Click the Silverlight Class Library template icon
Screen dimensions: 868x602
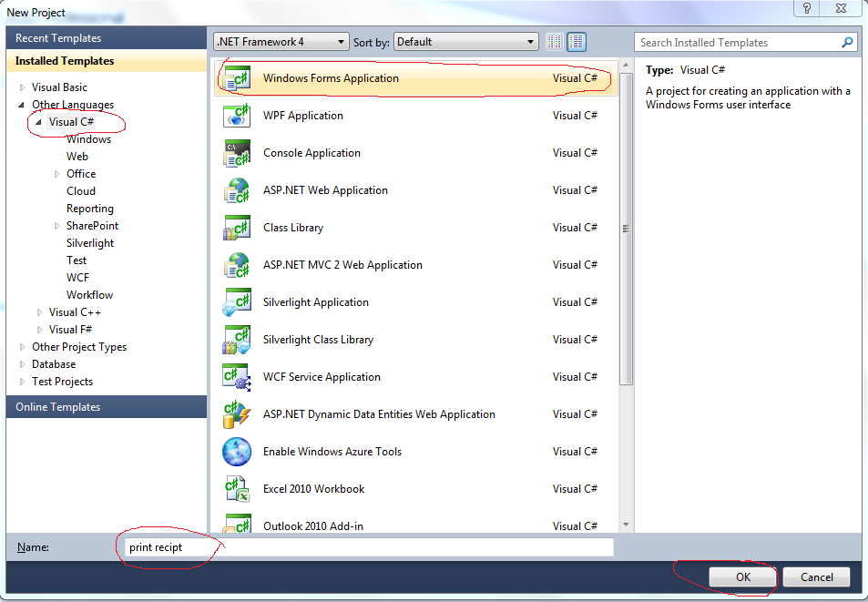click(237, 340)
